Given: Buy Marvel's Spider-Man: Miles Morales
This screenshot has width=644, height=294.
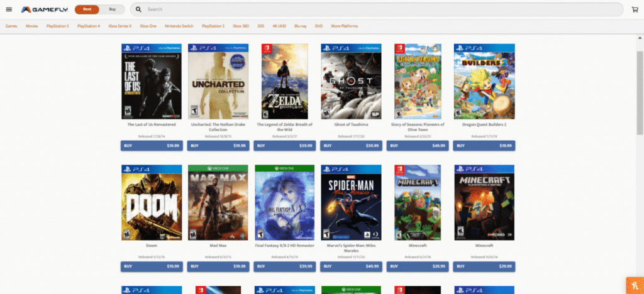Looking at the screenshot, I should (x=351, y=266).
